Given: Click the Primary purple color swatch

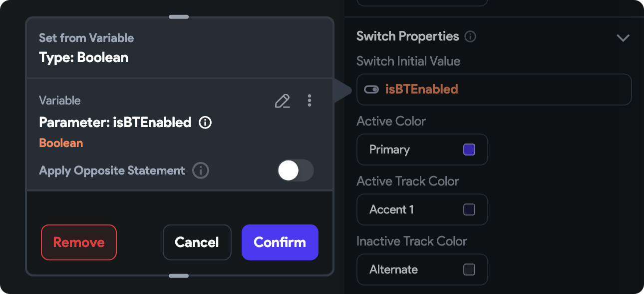Looking at the screenshot, I should pyautogui.click(x=469, y=149).
